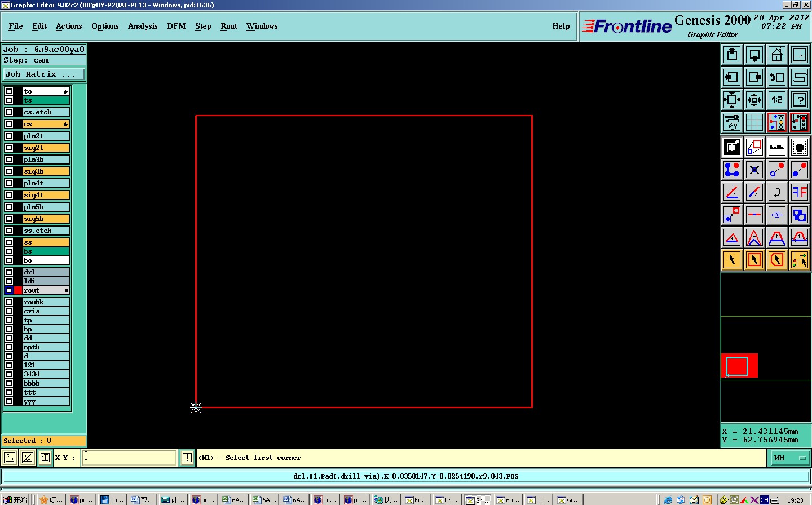Click the black octagon feature filter icon
The height and width of the screenshot is (505, 812).
point(800,147)
